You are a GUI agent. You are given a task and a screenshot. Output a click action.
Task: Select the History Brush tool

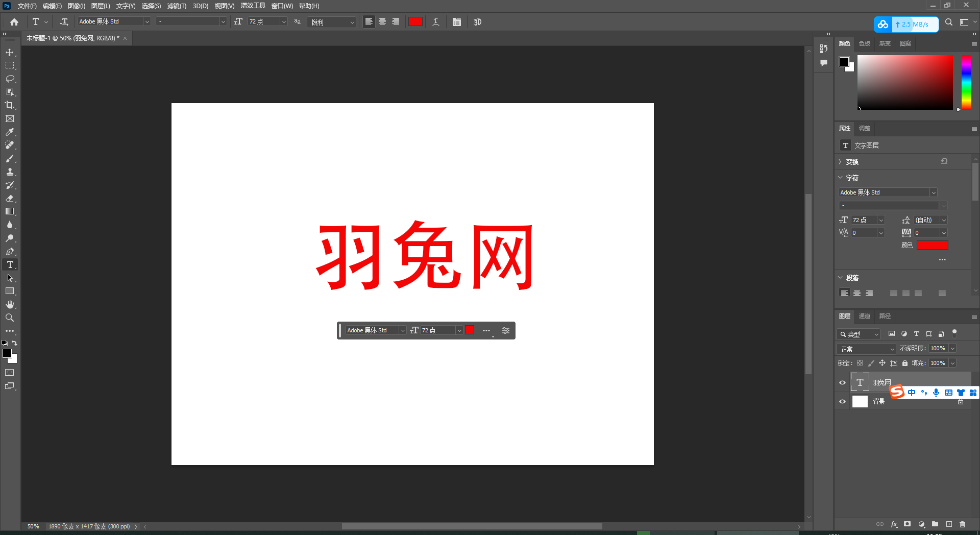click(10, 185)
